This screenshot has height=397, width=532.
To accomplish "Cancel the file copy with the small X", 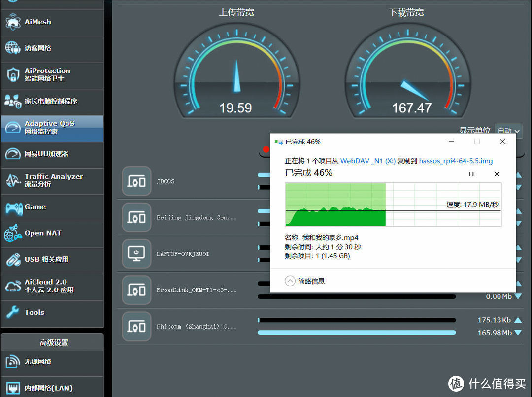I will 497,174.
